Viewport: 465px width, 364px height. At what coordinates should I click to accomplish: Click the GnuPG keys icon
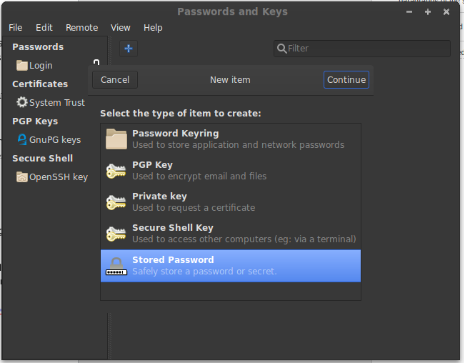click(x=22, y=139)
